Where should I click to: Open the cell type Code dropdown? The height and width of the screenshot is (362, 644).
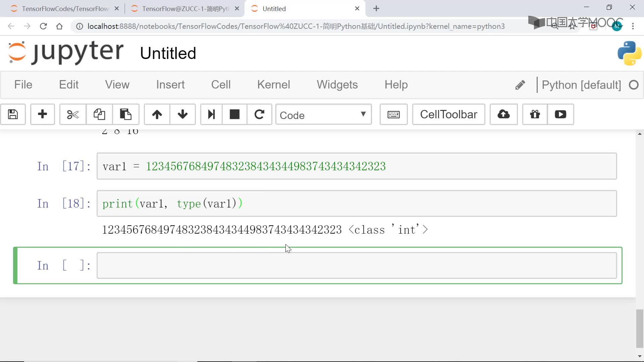coord(323,115)
